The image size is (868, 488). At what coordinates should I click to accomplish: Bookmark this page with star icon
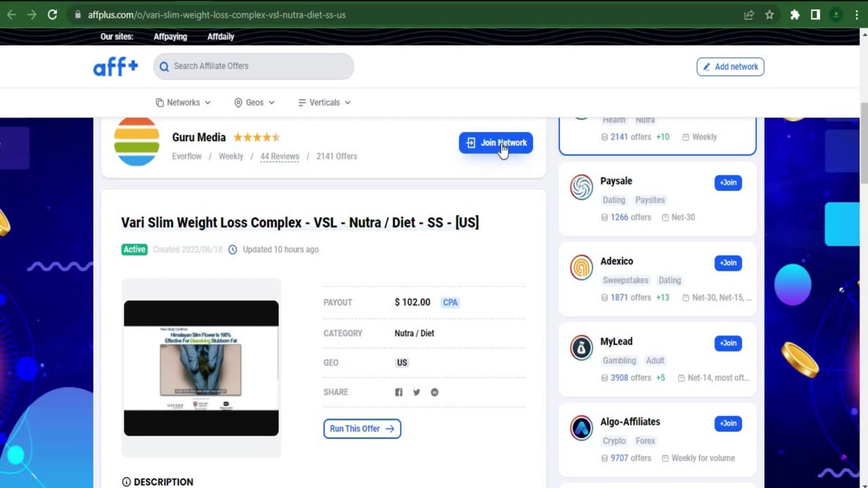click(x=770, y=14)
